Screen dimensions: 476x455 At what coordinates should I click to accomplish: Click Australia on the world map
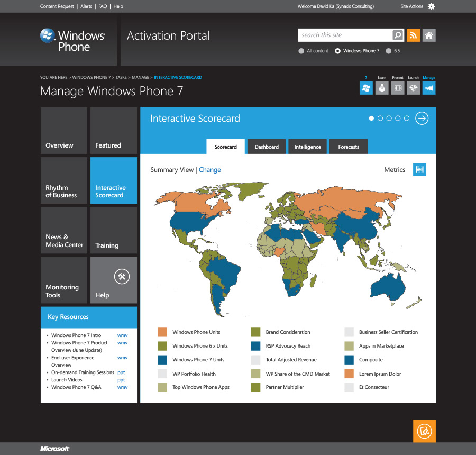388,286
